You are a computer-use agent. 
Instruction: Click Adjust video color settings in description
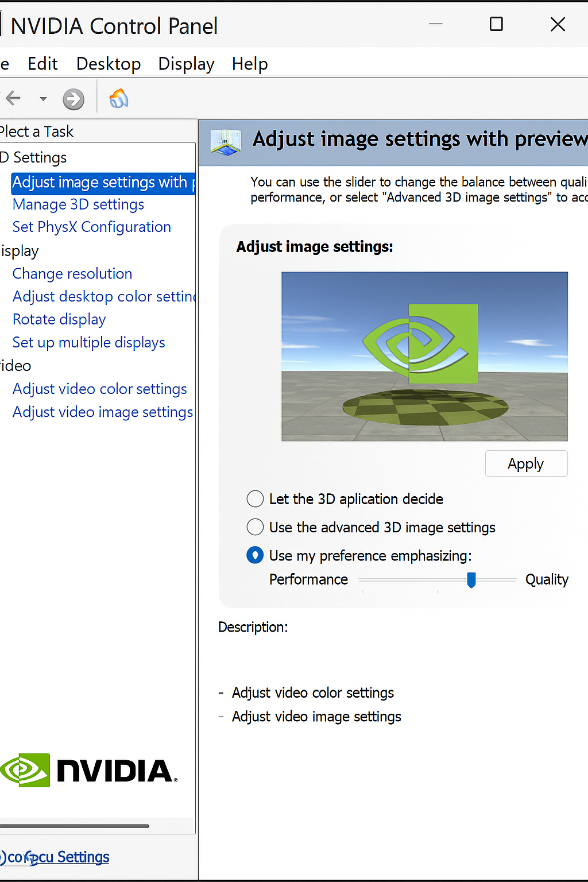[x=313, y=693]
